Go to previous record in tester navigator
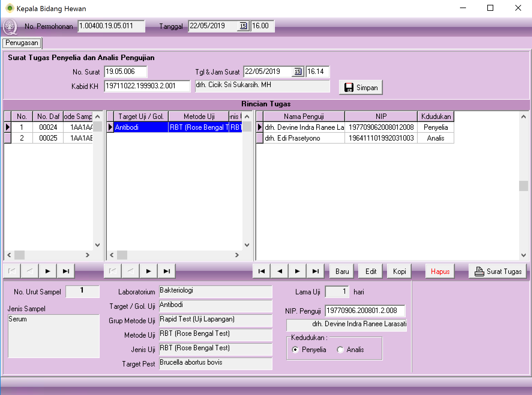 click(280, 271)
